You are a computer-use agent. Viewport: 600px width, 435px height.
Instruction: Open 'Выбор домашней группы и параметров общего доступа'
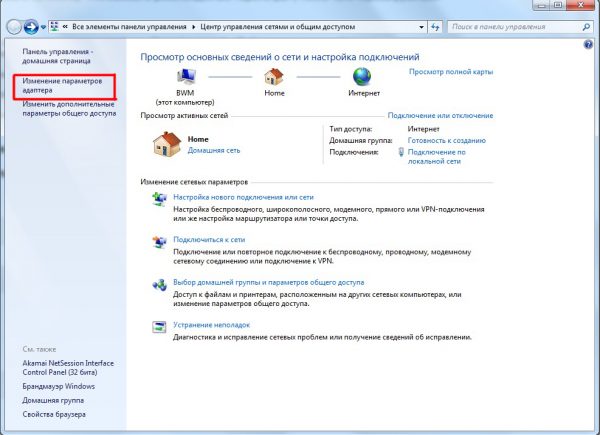pos(269,282)
